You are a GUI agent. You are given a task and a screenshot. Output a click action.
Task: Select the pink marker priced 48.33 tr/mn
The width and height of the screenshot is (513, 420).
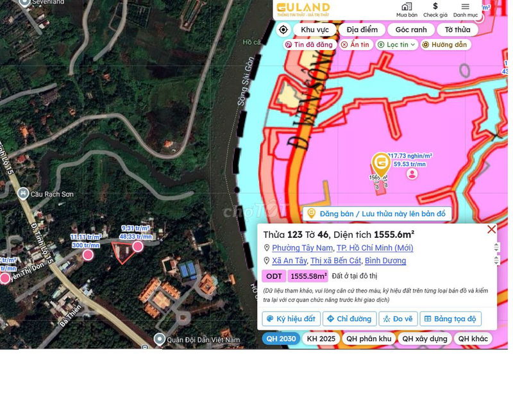(137, 246)
